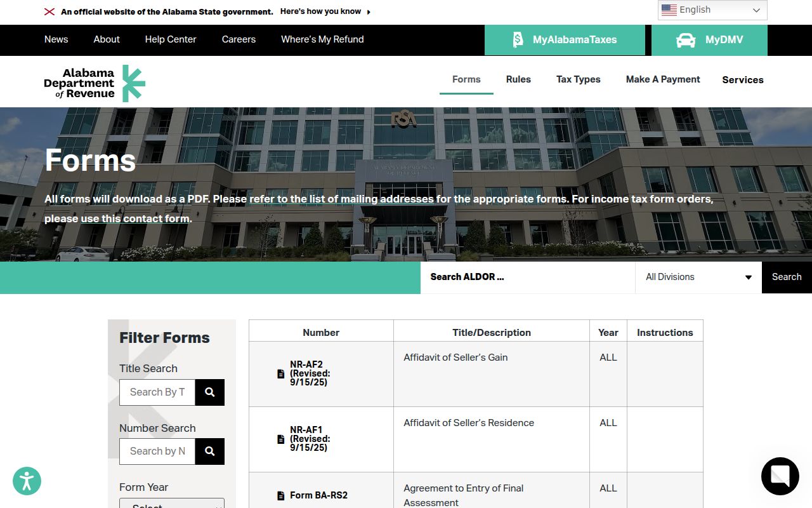This screenshot has width=812, height=508.
Task: Click the Form BA-RS2 document icon
Action: point(281,496)
